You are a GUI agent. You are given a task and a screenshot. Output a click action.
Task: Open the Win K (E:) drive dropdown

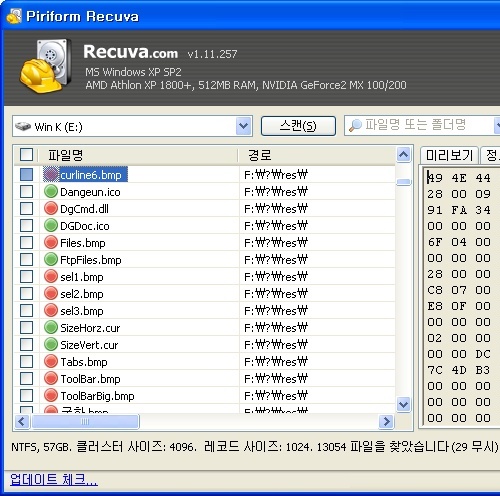pyautogui.click(x=243, y=126)
